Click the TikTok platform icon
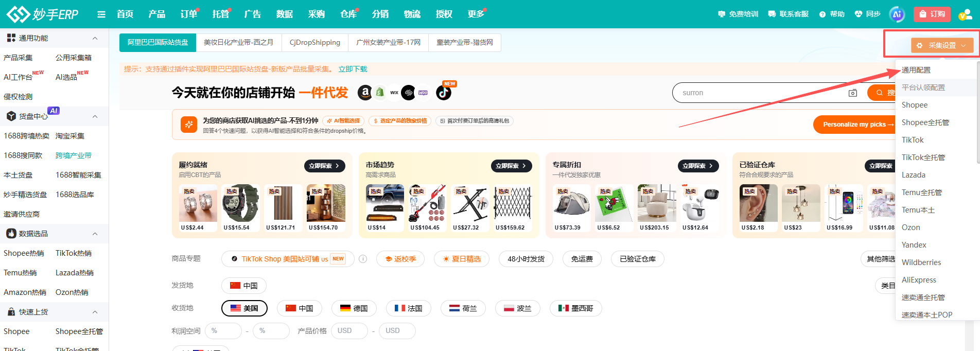980x351 pixels. pyautogui.click(x=443, y=93)
